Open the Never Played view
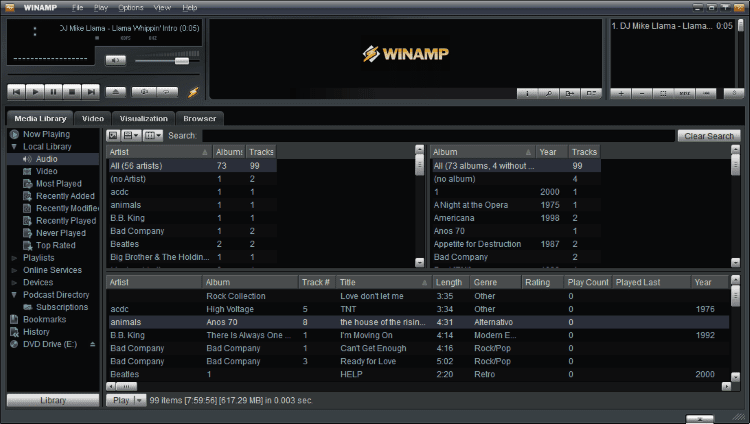Viewport: 750px width, 424px height. click(x=61, y=233)
